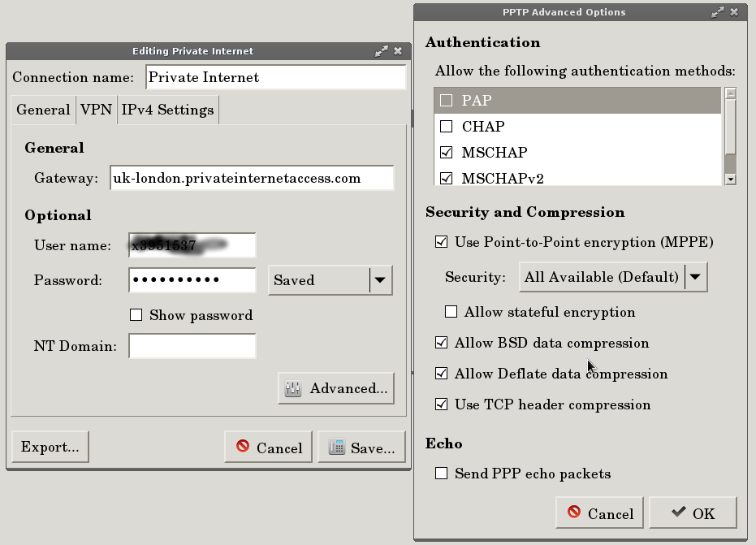The image size is (756, 545).
Task: Click the PPTP Advanced Options title bar
Action: coord(564,12)
